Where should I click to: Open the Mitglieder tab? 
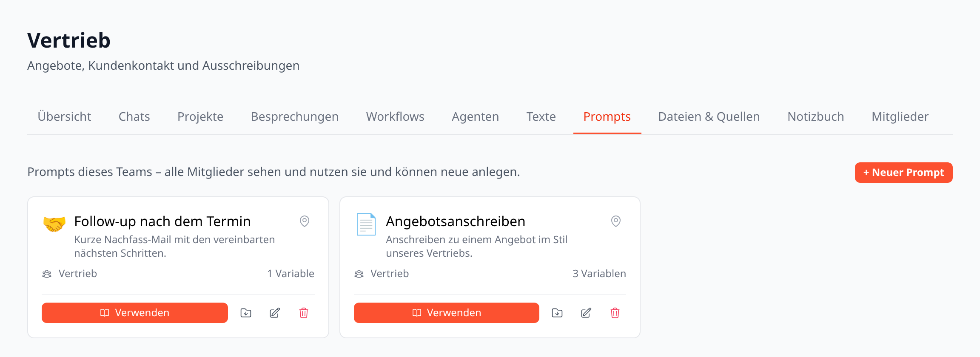click(x=900, y=116)
